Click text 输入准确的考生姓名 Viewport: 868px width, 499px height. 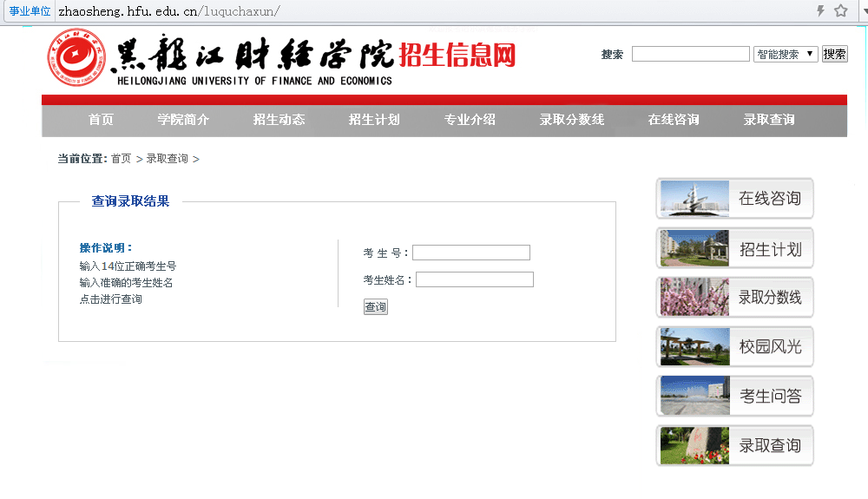(x=126, y=283)
